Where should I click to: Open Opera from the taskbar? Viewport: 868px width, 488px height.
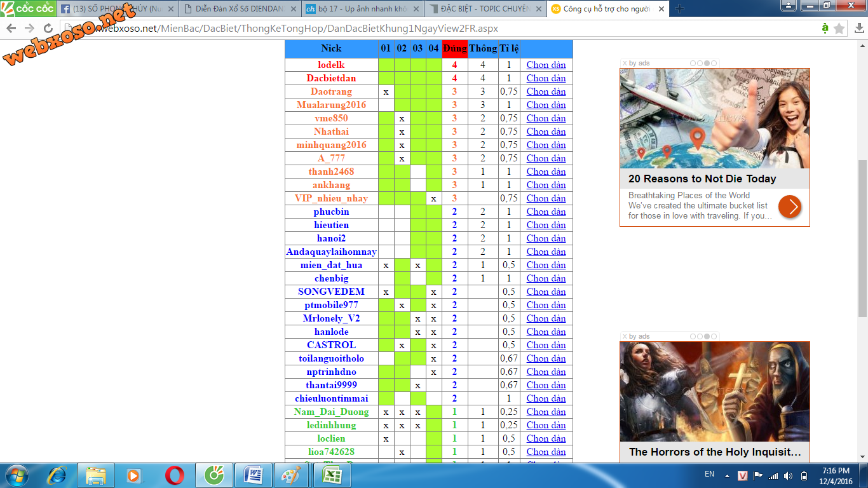[x=175, y=475]
